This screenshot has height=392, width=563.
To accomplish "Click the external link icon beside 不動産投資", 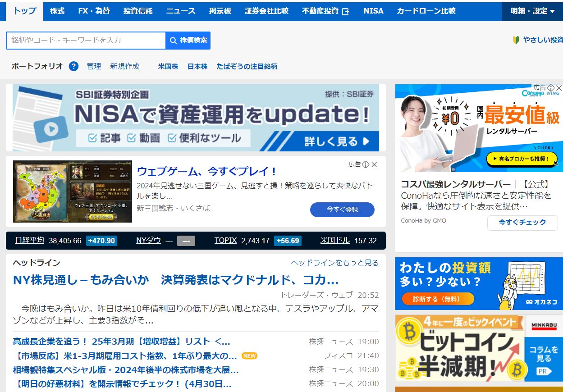I will pyautogui.click(x=346, y=11).
